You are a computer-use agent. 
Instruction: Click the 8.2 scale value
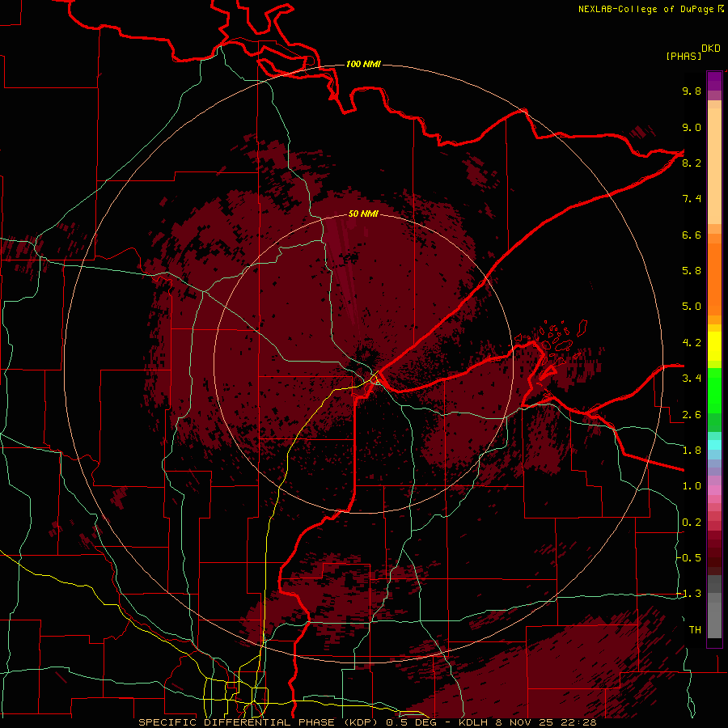point(692,163)
